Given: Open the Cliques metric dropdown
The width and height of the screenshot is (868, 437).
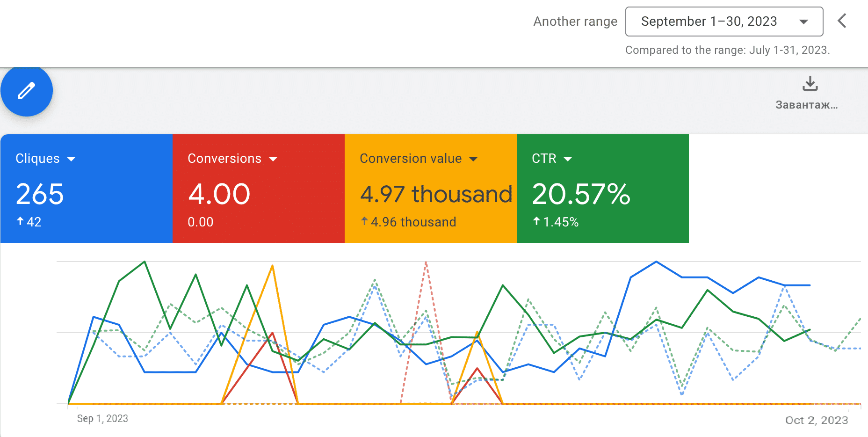Looking at the screenshot, I should click(72, 159).
